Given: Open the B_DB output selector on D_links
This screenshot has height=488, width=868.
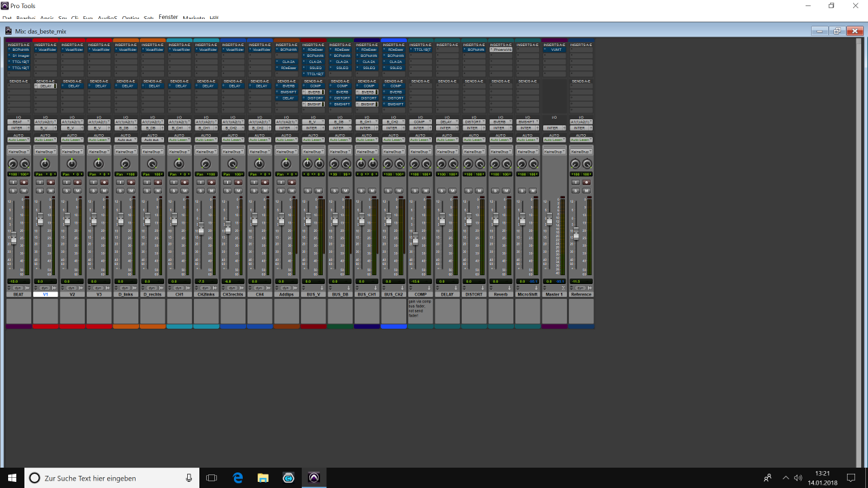Looking at the screenshot, I should click(x=126, y=128).
